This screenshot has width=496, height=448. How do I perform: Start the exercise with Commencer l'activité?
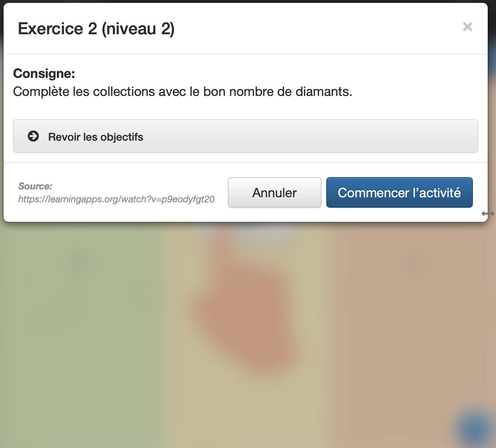[x=399, y=193]
